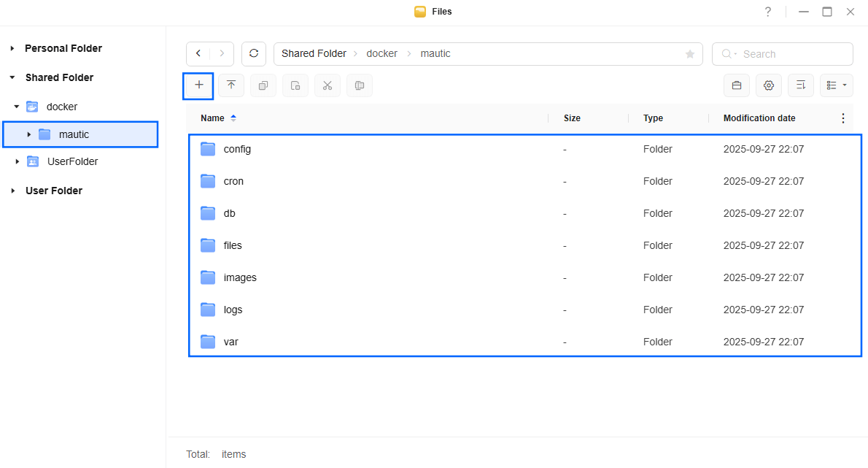Viewport: 868px width, 468px height.
Task: Refresh the current folder listing
Action: click(x=254, y=54)
